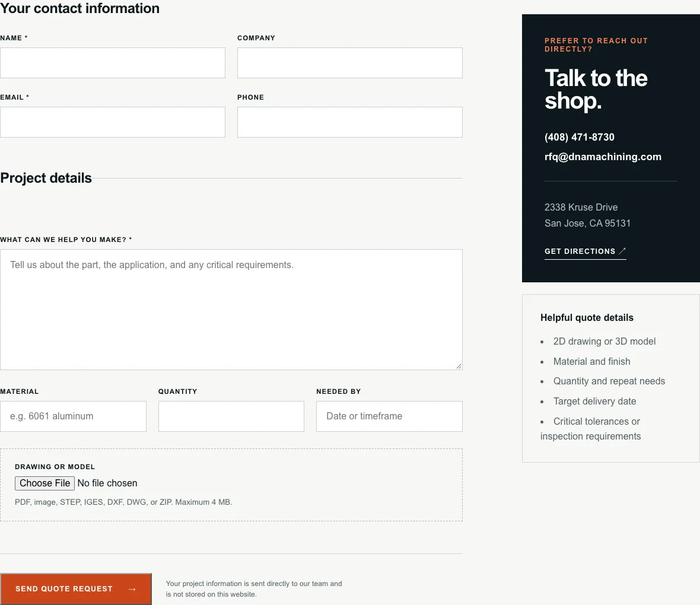The height and width of the screenshot is (605, 700).
Task: Grab the textarea resize handle corner
Action: (x=459, y=366)
